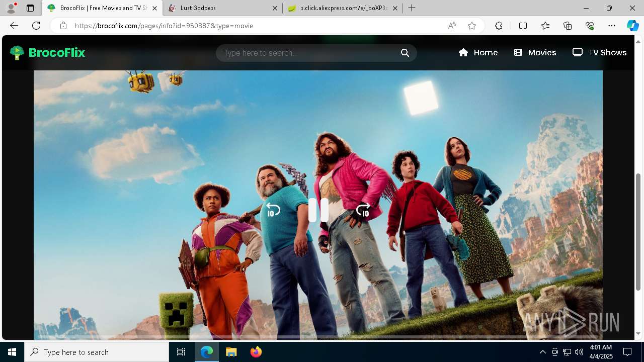Open the notifications action center
The width and height of the screenshot is (644, 362).
[627, 352]
